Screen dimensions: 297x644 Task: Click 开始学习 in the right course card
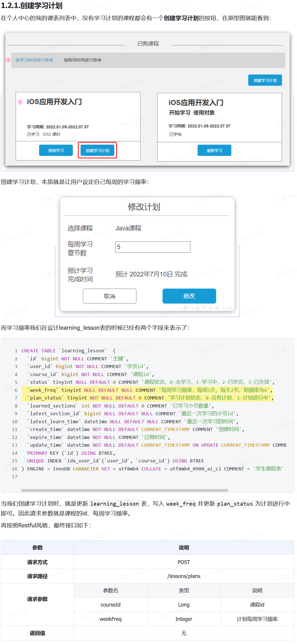[179, 113]
